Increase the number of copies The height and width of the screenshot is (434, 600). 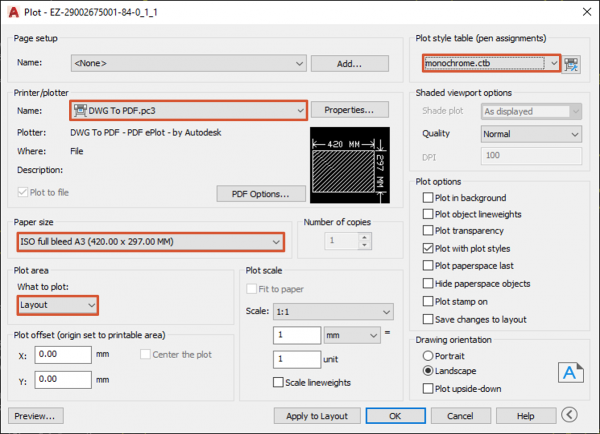[x=365, y=237]
